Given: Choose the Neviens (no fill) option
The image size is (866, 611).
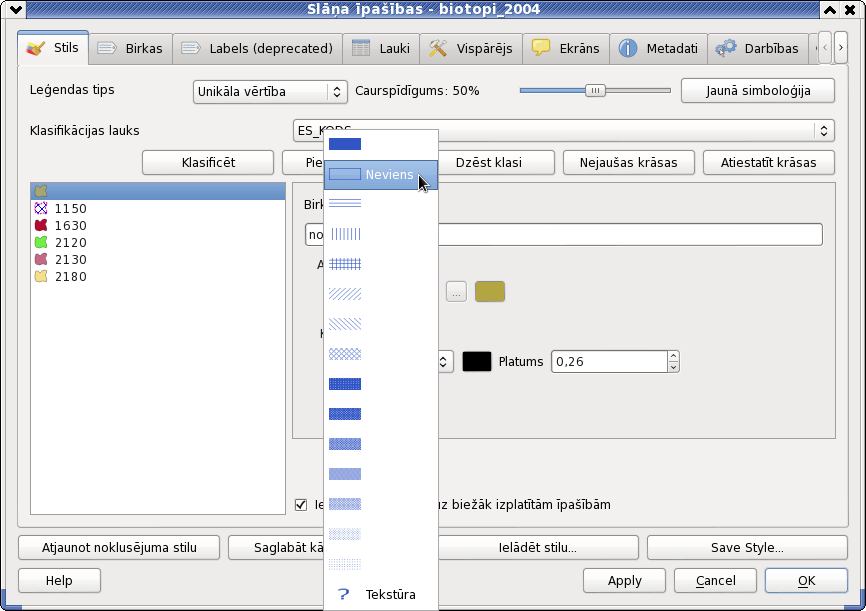Looking at the screenshot, I should click(x=381, y=175).
